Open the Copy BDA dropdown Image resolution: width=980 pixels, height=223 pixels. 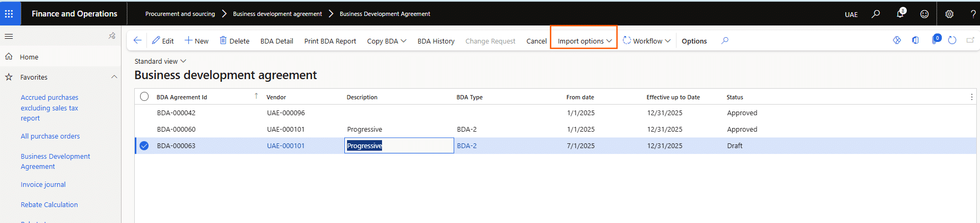point(386,41)
